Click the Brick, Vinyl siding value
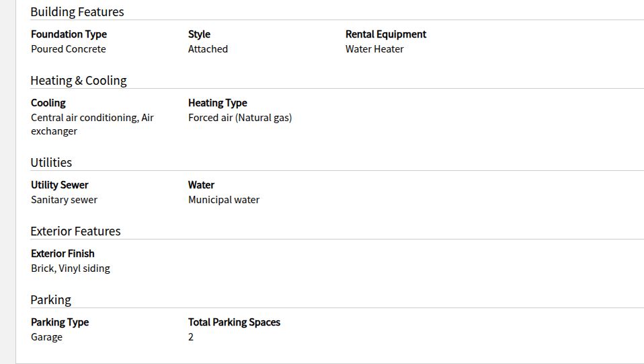The height and width of the screenshot is (364, 644). point(71,268)
